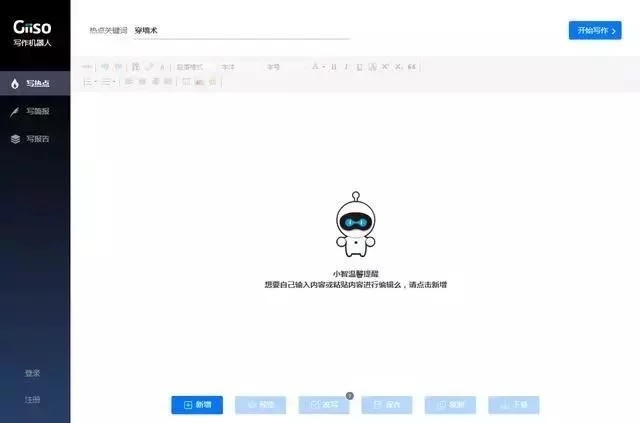The image size is (640, 423).
Task: Click the 改写 button at bottom
Action: pos(324,405)
